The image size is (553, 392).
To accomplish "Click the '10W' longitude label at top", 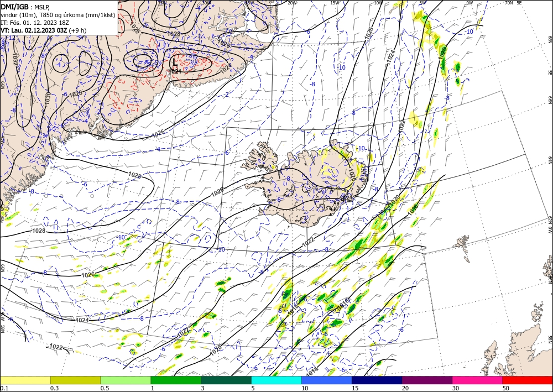I will [x=378, y=3].
